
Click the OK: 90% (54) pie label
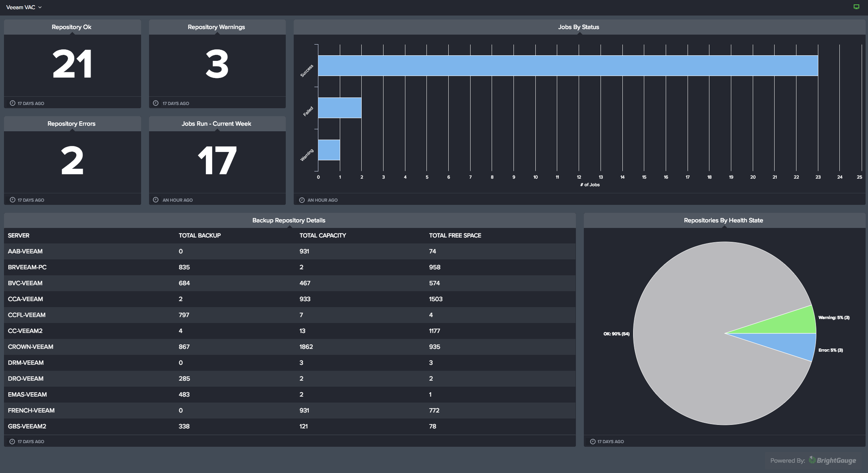coord(616,334)
